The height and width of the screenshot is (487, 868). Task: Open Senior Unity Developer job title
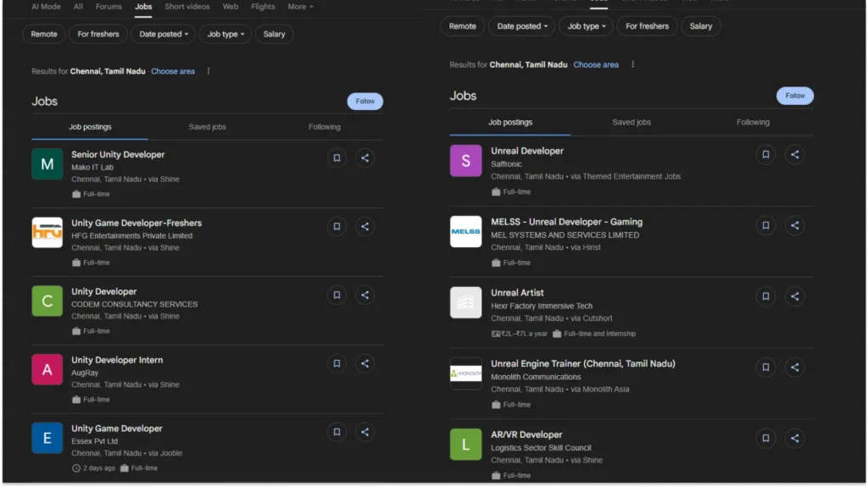pos(118,154)
